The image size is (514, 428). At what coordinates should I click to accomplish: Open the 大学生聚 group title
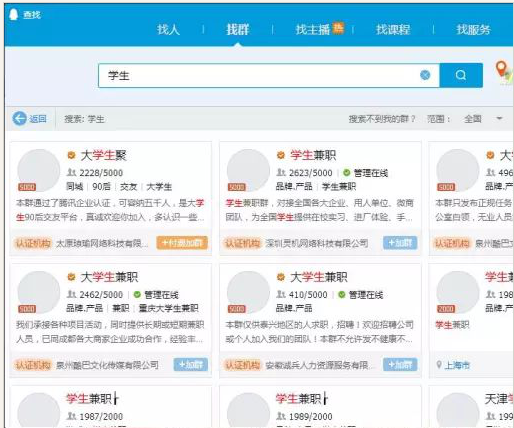coord(104,155)
